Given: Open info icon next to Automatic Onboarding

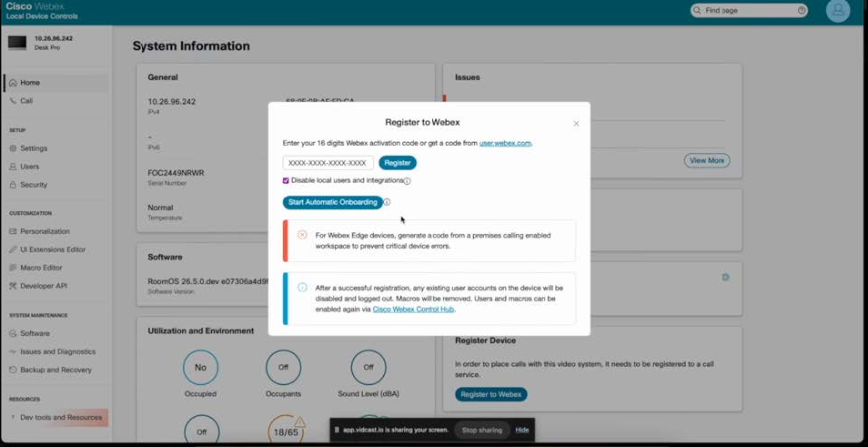Looking at the screenshot, I should [387, 202].
